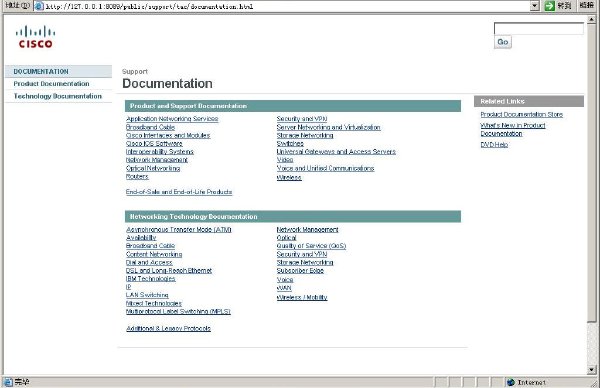Open Voice link in technology section

pos(285,280)
